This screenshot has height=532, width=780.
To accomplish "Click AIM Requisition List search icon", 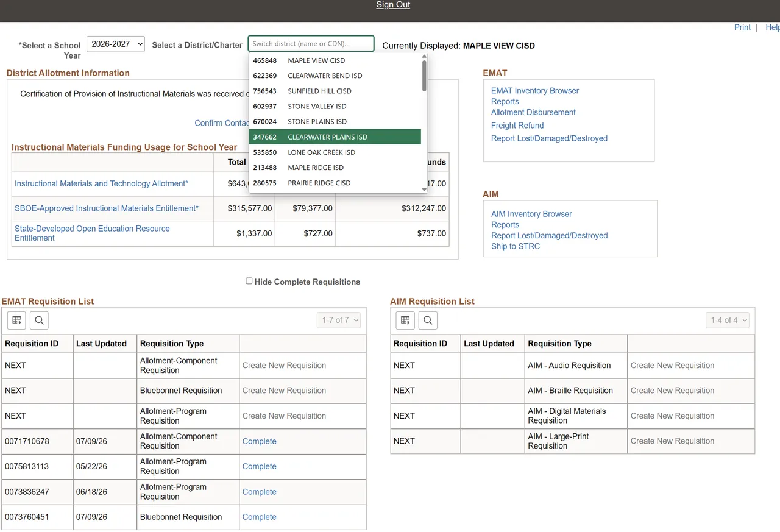I will point(428,320).
